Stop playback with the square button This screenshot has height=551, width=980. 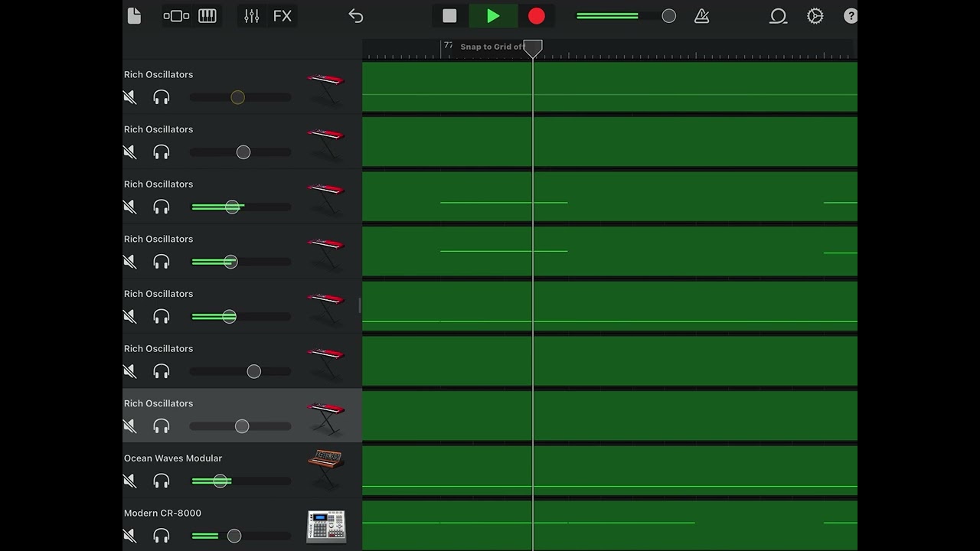coord(449,16)
